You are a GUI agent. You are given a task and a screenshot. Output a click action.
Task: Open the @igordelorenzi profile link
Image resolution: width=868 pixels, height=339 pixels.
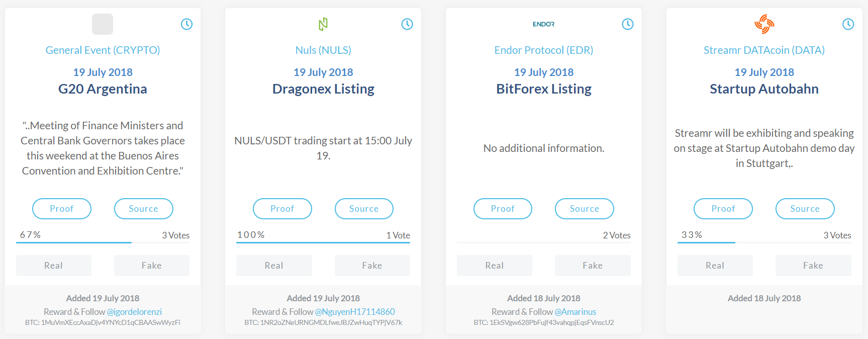tap(134, 312)
